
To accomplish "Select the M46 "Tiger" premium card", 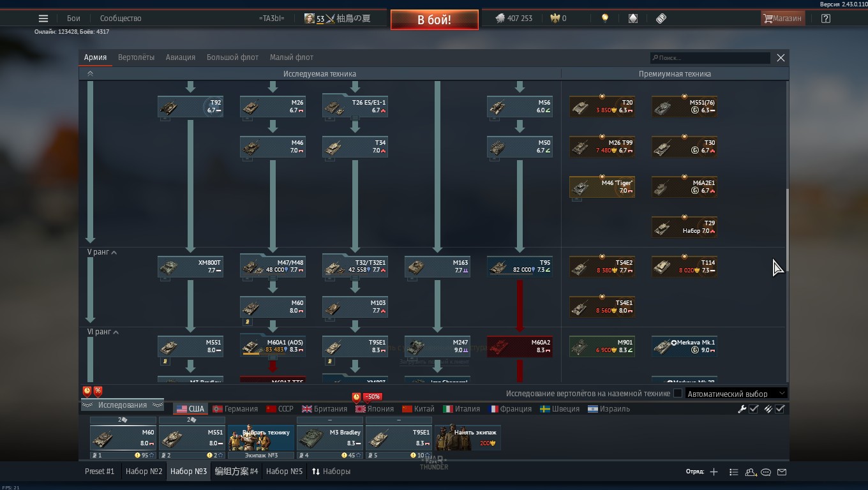I will (x=602, y=187).
